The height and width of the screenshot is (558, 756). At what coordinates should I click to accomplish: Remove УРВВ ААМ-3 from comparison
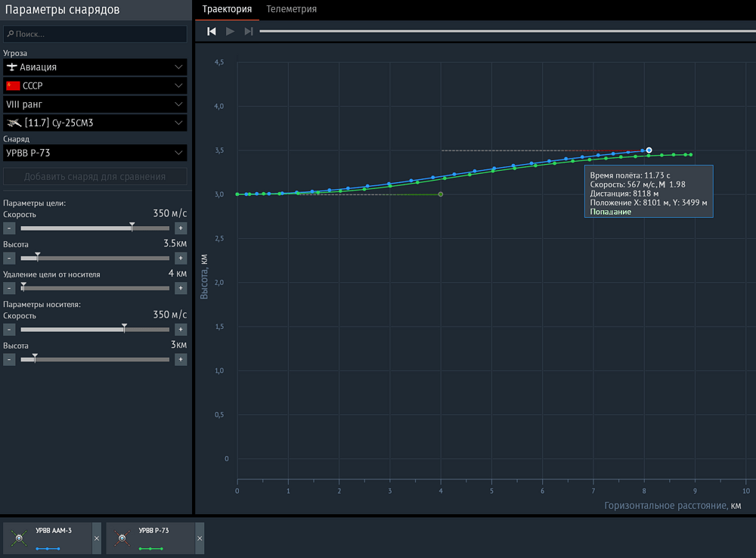[x=97, y=538]
